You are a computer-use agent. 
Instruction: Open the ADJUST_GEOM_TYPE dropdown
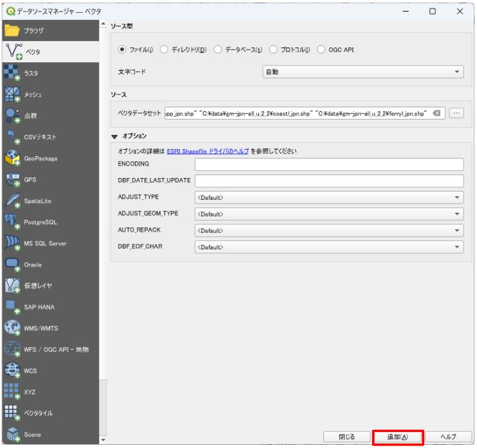[329, 214]
